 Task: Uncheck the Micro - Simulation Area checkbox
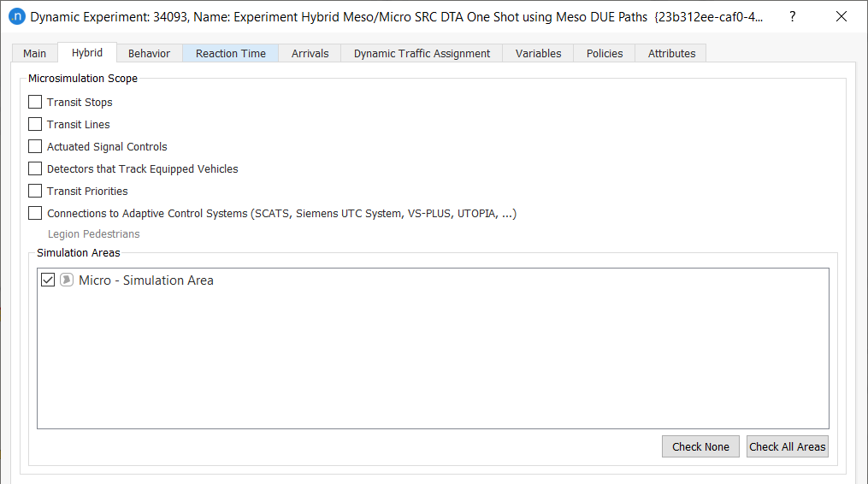48,280
